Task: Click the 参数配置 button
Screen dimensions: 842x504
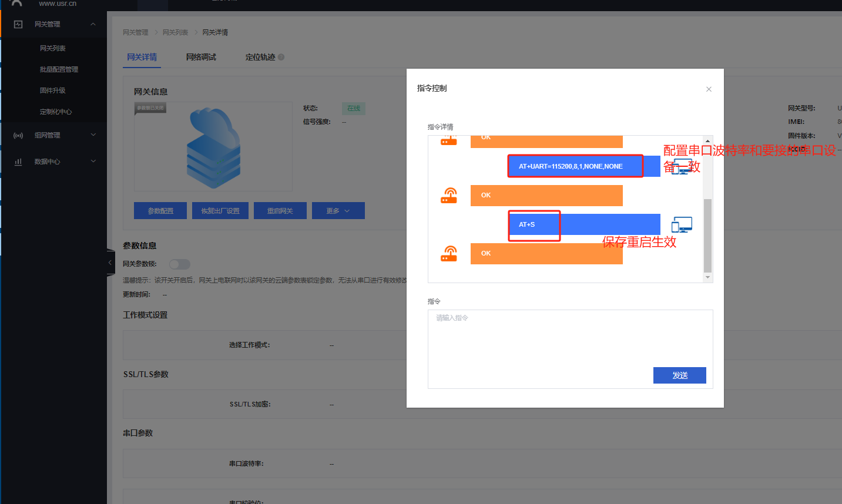Action: (x=160, y=211)
